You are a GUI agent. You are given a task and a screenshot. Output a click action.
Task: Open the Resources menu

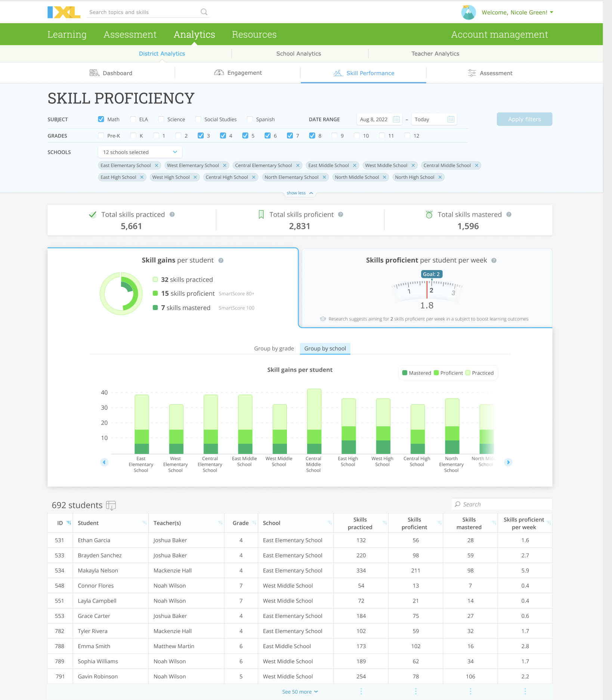[254, 34]
